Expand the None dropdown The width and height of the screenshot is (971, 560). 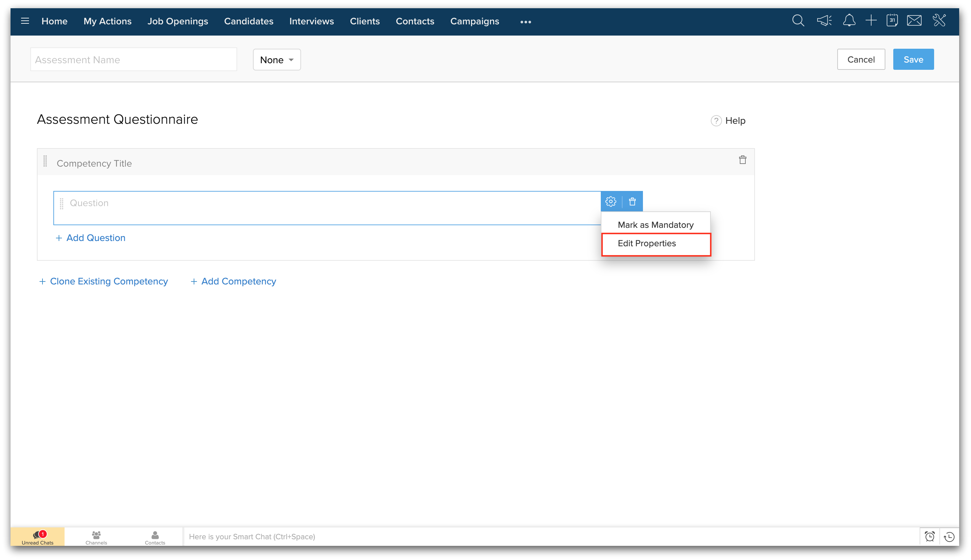[x=277, y=60]
